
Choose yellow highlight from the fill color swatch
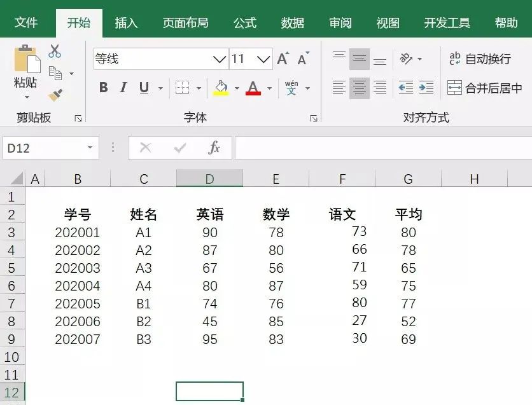[x=221, y=93]
